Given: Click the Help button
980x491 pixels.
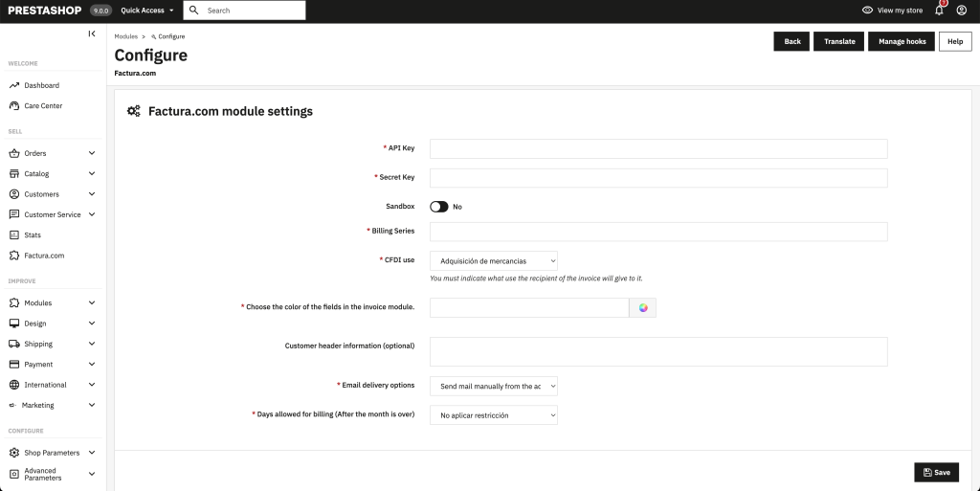Looking at the screenshot, I should click(x=955, y=41).
